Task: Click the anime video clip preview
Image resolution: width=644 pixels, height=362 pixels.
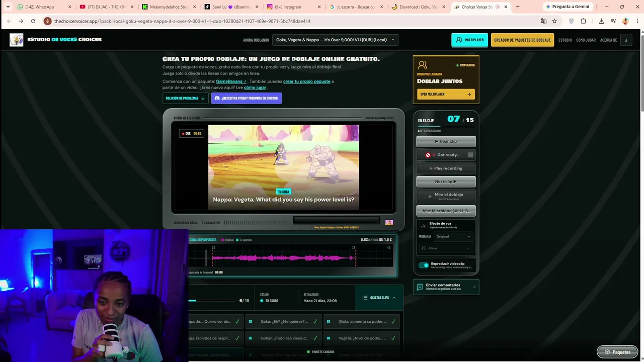Action: coord(283,166)
